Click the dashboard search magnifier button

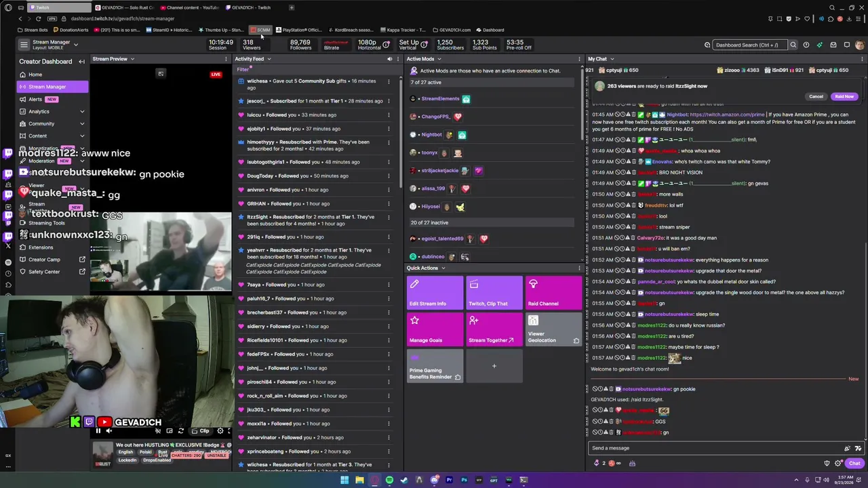coord(793,45)
